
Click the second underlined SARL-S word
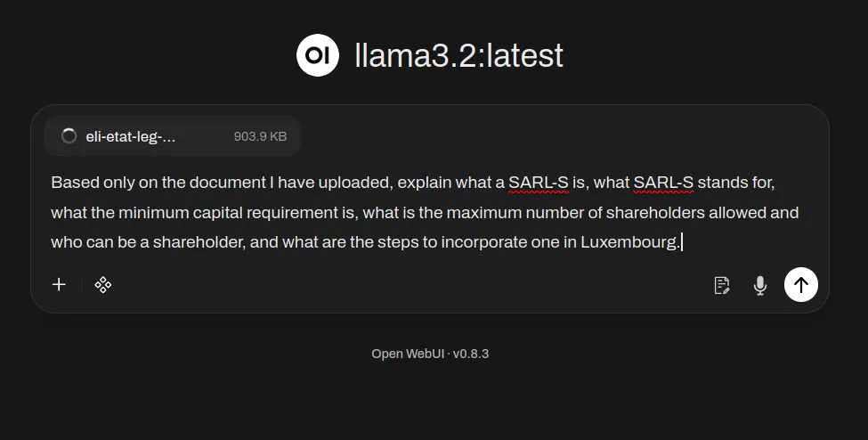[663, 183]
